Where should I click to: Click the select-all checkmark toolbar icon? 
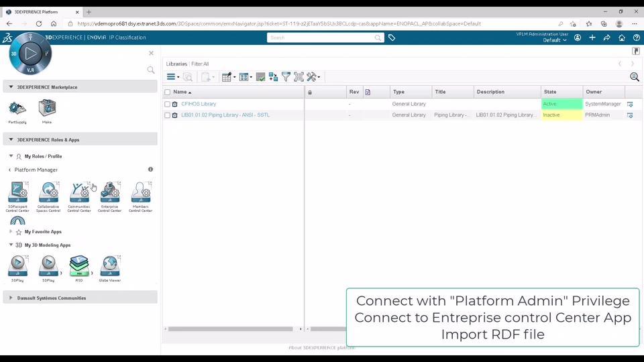(260, 76)
